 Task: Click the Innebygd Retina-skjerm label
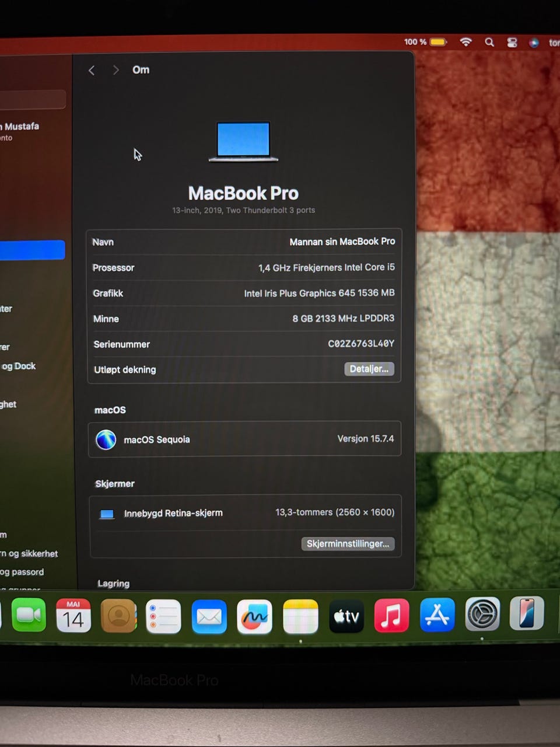coord(173,514)
